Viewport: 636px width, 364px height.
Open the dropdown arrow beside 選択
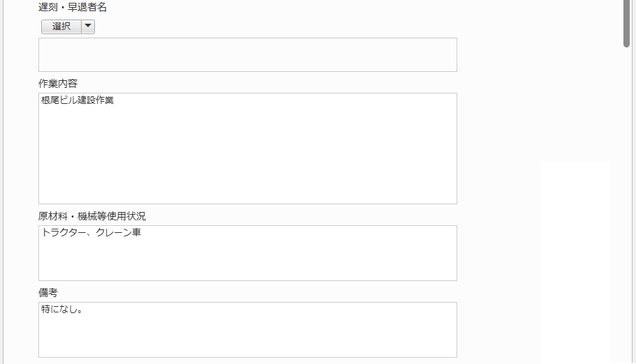88,26
